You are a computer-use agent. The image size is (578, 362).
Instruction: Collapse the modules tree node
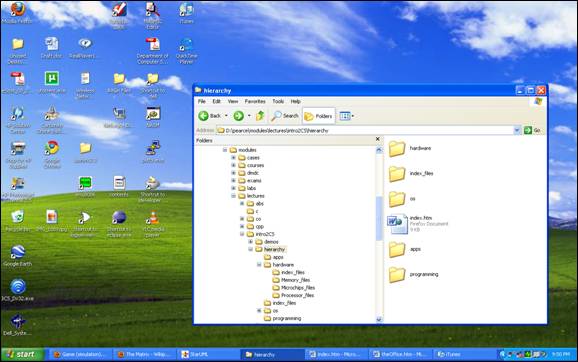225,150
